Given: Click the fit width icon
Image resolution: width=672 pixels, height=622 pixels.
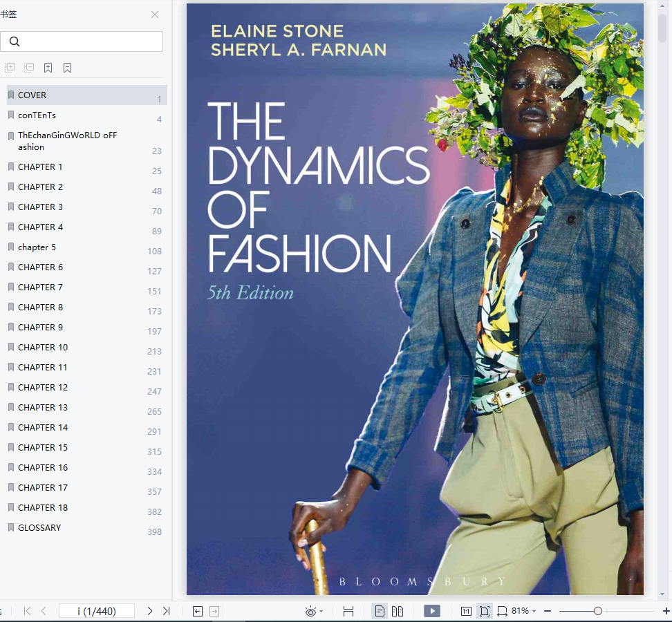Looking at the screenshot, I should coord(348,612).
